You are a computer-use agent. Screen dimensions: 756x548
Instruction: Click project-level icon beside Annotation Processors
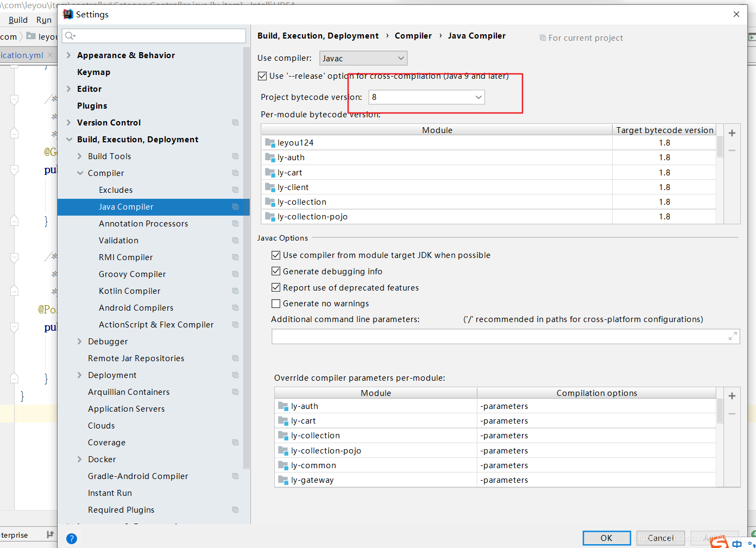(x=235, y=224)
